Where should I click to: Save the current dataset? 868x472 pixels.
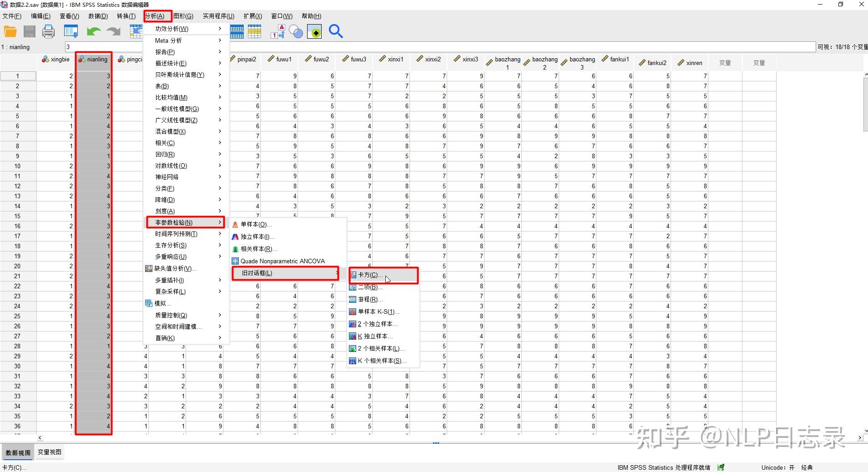(x=29, y=31)
